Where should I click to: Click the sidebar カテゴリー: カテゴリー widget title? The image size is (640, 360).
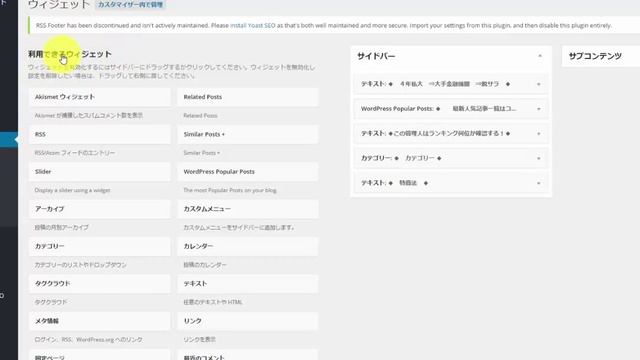tap(401, 158)
